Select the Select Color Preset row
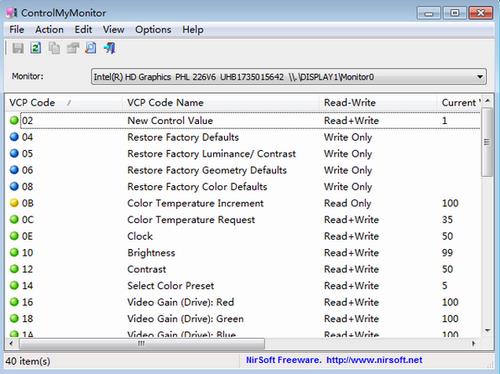The width and height of the screenshot is (500, 374). [243, 286]
